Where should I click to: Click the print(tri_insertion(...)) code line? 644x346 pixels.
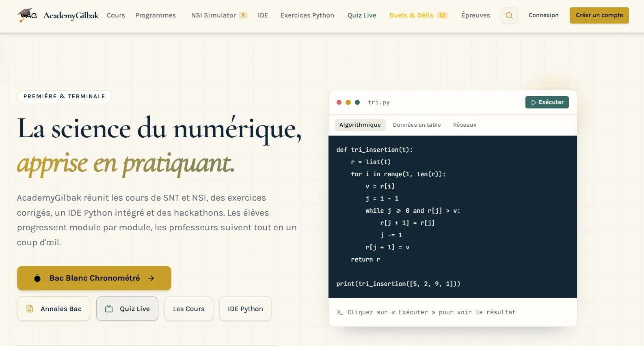(x=398, y=284)
